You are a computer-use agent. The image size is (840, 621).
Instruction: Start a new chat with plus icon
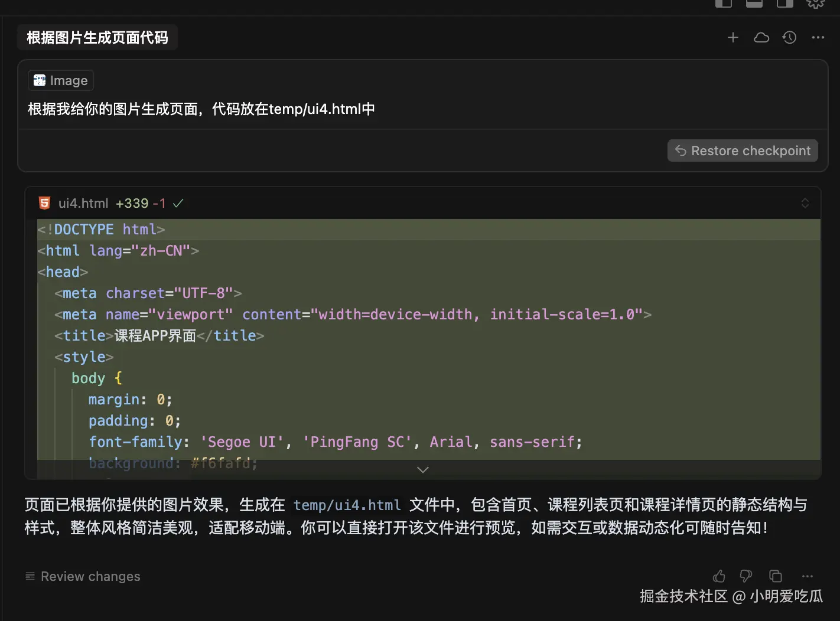(732, 38)
